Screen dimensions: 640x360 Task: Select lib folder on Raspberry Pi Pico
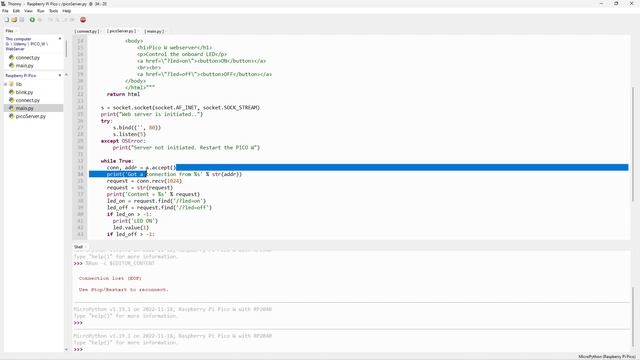(x=19, y=84)
